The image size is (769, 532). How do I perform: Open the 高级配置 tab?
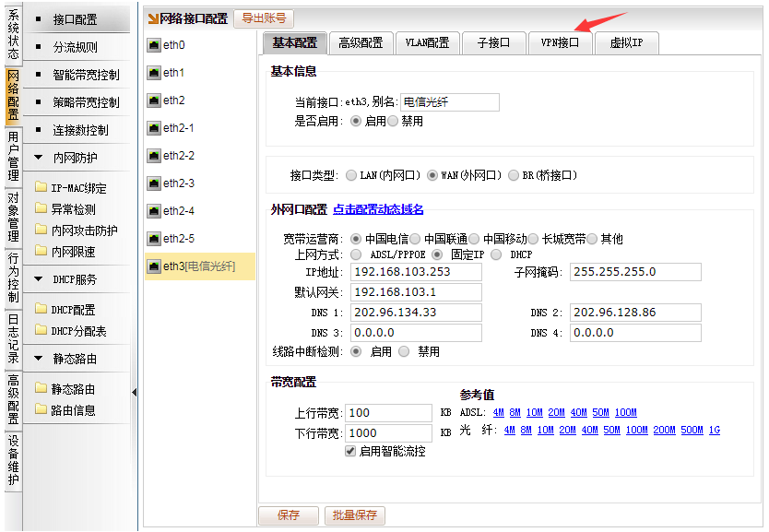pyautogui.click(x=360, y=42)
